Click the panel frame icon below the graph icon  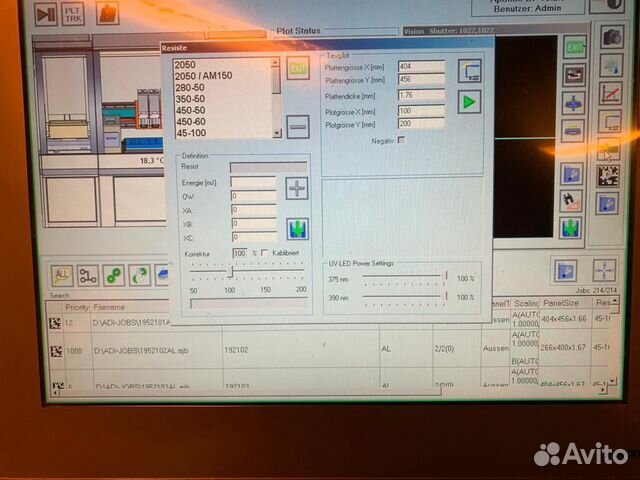click(x=609, y=121)
